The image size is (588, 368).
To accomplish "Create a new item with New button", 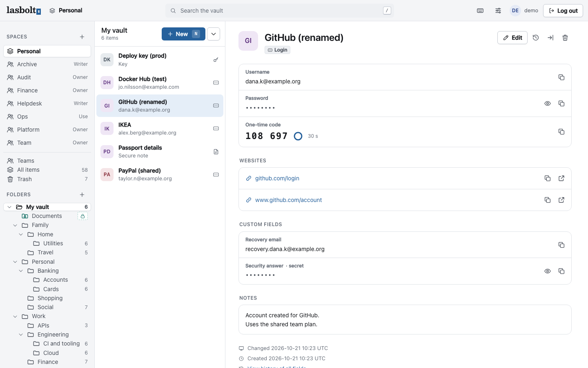I will (183, 34).
